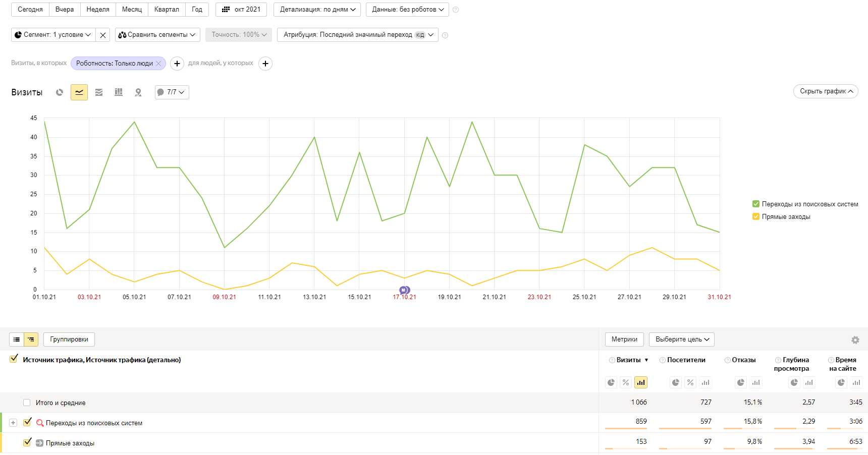The image size is (868, 455).
Task: Add a visit condition with plus
Action: (177, 64)
